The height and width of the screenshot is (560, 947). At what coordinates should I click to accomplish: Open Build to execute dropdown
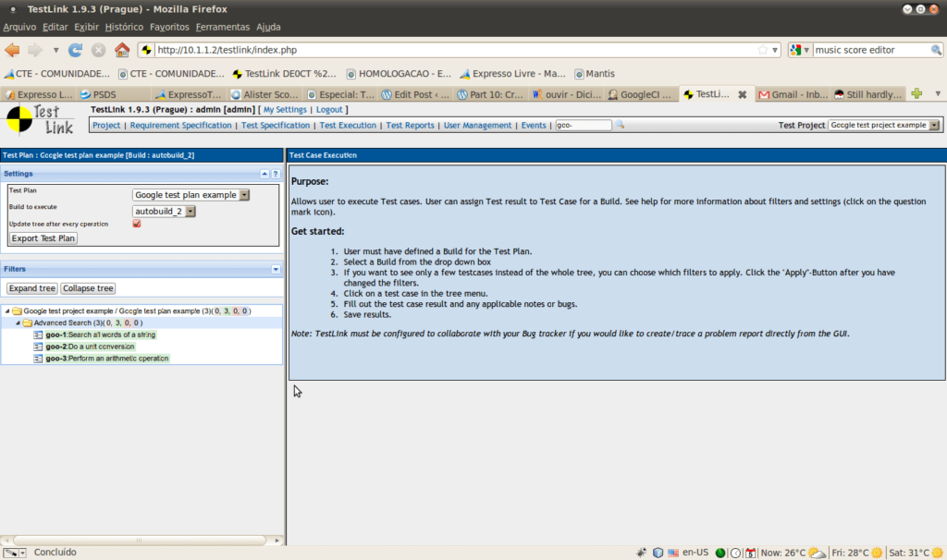pos(165,211)
